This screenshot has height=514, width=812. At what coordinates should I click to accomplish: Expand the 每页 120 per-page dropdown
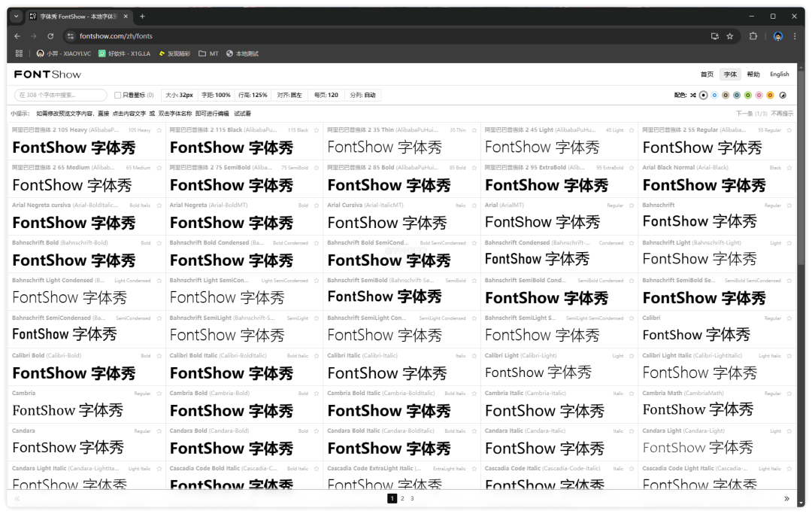[x=326, y=96]
